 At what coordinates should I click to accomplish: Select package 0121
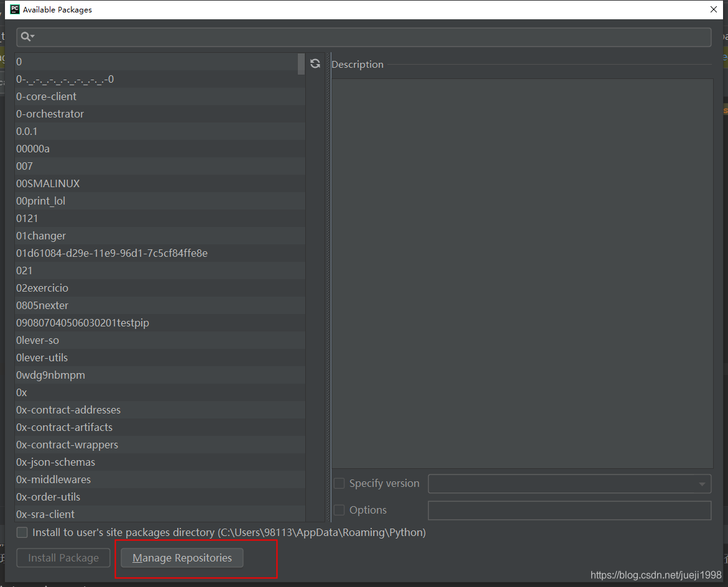coord(160,218)
